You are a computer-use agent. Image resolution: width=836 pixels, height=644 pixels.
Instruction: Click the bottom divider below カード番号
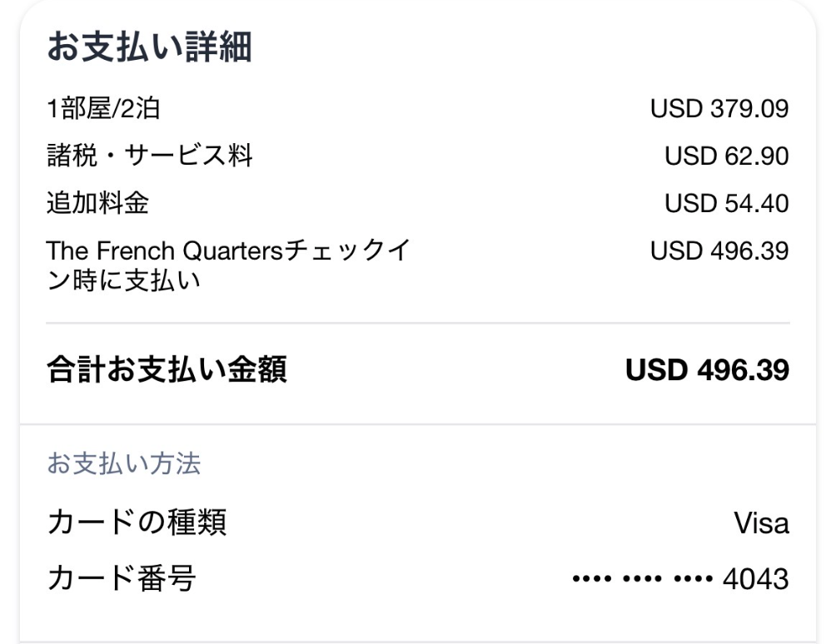pos(418,641)
